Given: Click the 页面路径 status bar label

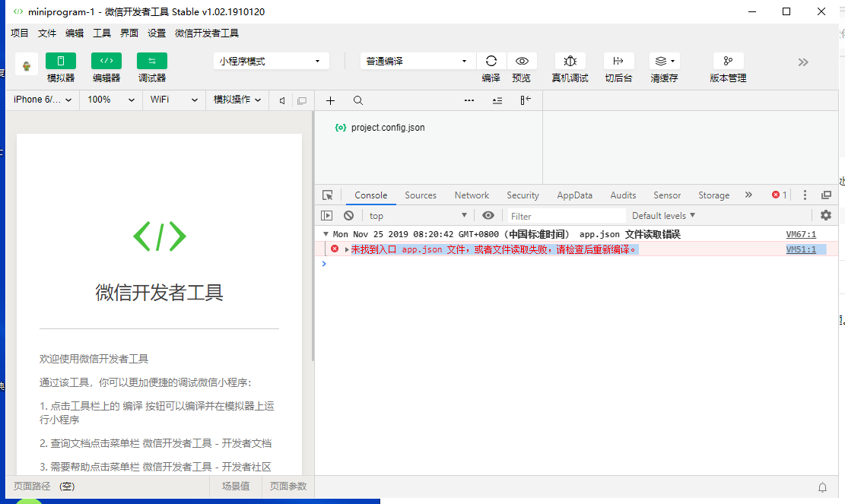Looking at the screenshot, I should pyautogui.click(x=32, y=487).
